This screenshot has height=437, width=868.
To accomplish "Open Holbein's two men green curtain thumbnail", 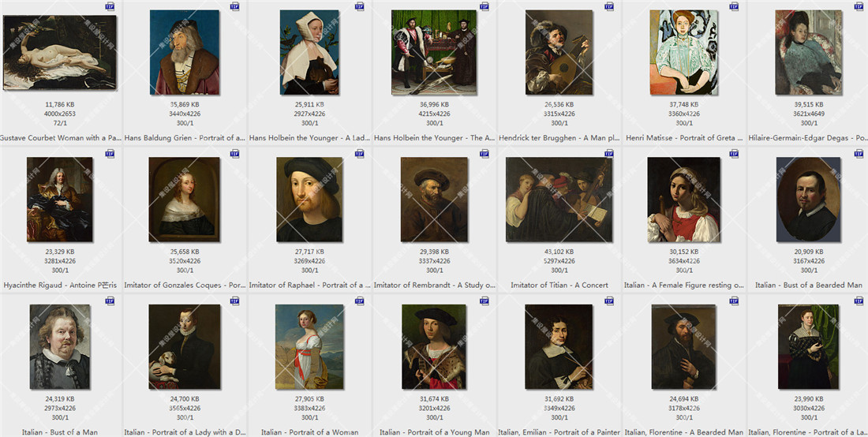I will click(x=434, y=52).
